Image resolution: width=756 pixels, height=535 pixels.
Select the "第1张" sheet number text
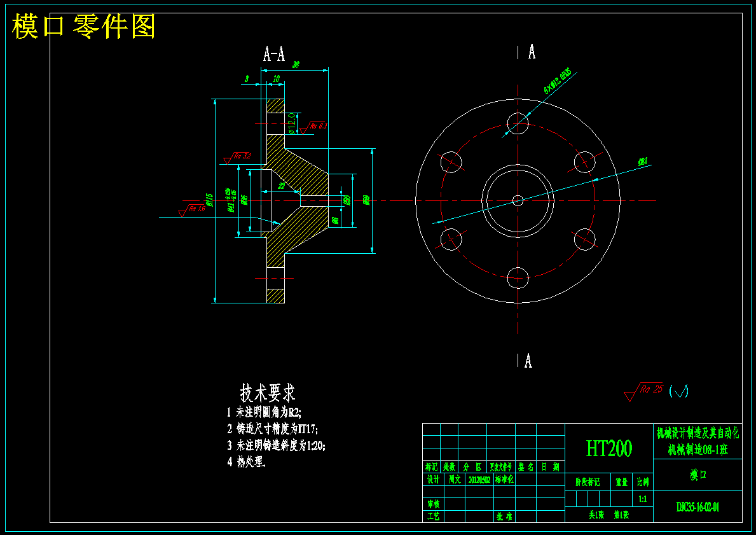pos(621,515)
